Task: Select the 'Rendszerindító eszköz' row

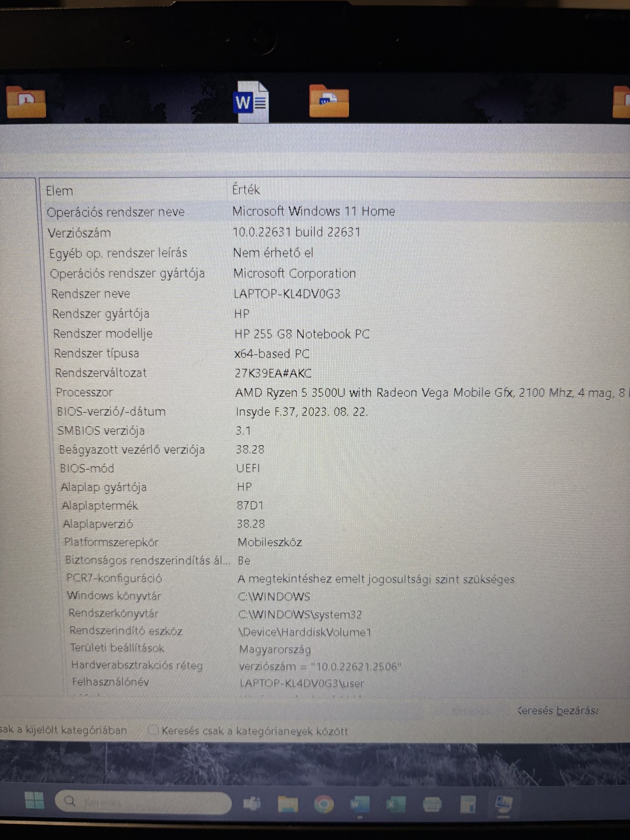Action: coord(336,631)
